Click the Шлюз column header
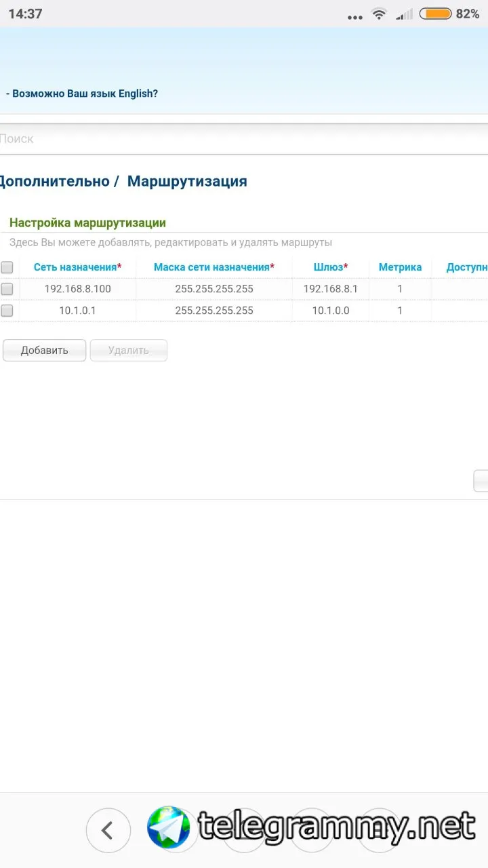 pos(331,267)
